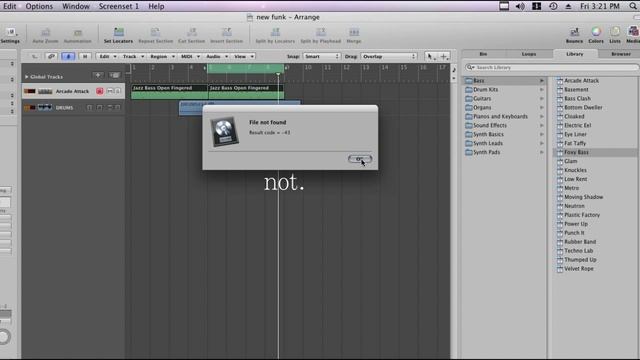Click the Spotlight search icon in menu bar
This screenshot has height=360, width=640.
click(633, 6)
